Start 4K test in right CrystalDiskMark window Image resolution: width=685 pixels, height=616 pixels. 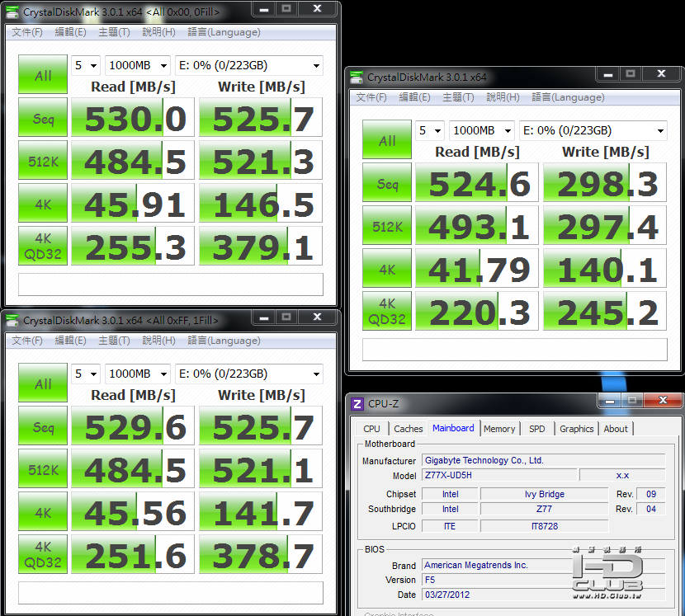point(387,268)
